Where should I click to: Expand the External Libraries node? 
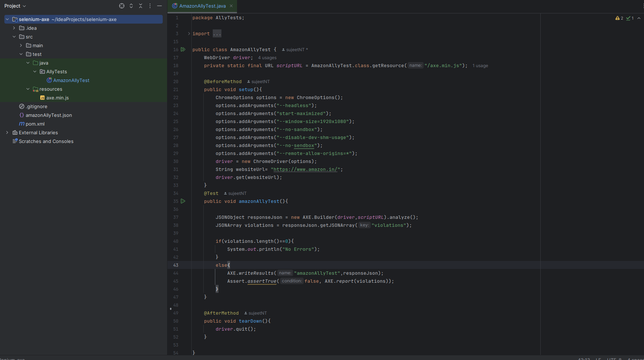(7, 132)
